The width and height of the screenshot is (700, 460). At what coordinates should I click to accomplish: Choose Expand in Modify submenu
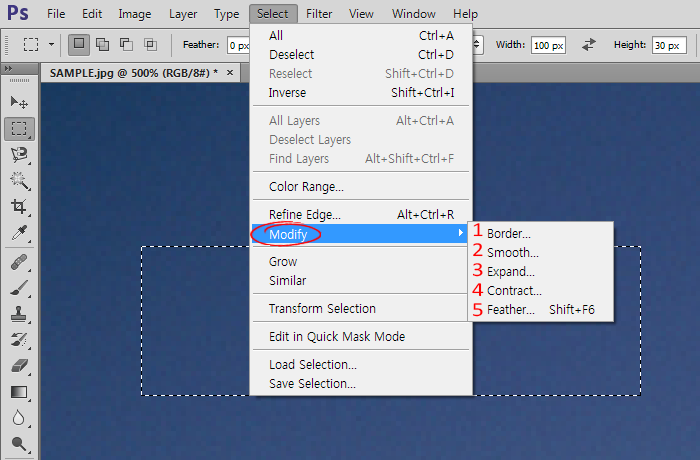click(x=541, y=272)
